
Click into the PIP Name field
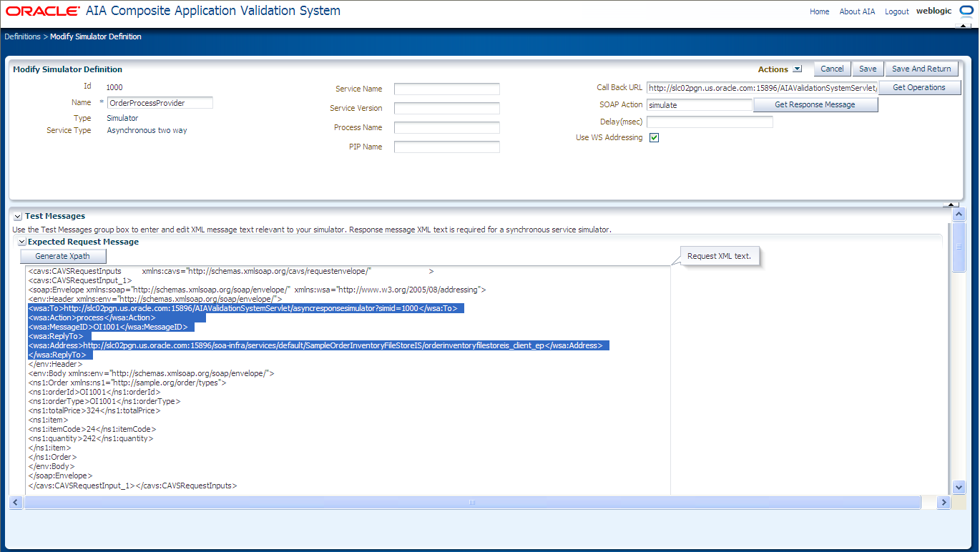[x=447, y=147]
